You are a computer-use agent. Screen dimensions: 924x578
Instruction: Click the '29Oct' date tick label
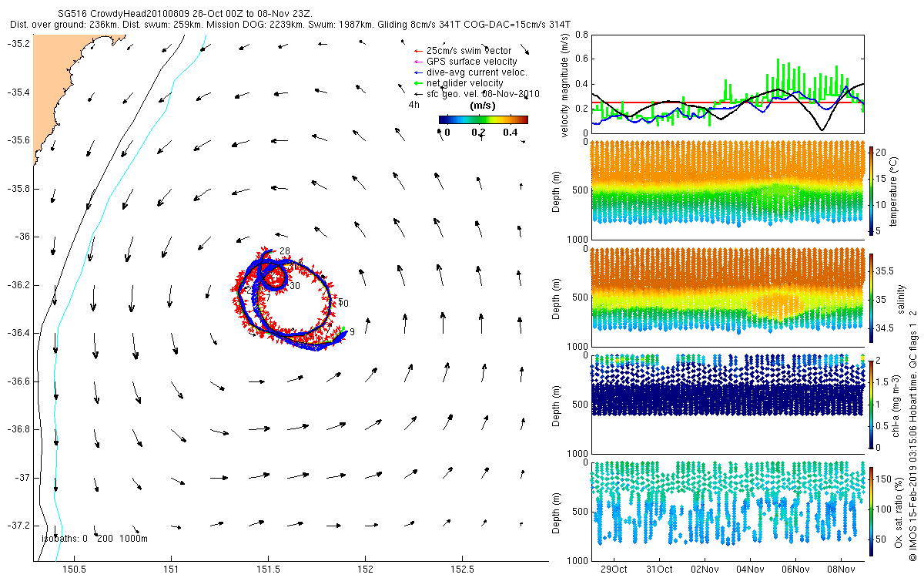(x=614, y=570)
